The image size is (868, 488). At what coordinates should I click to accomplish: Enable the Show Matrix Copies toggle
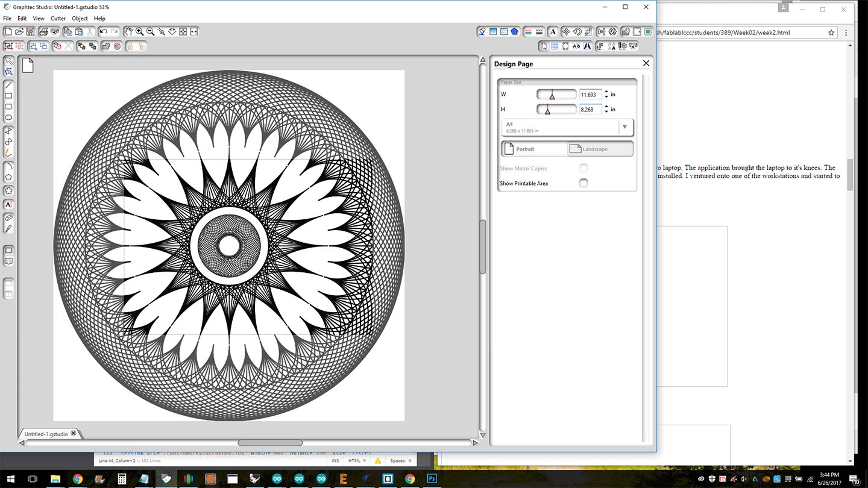pyautogui.click(x=583, y=168)
